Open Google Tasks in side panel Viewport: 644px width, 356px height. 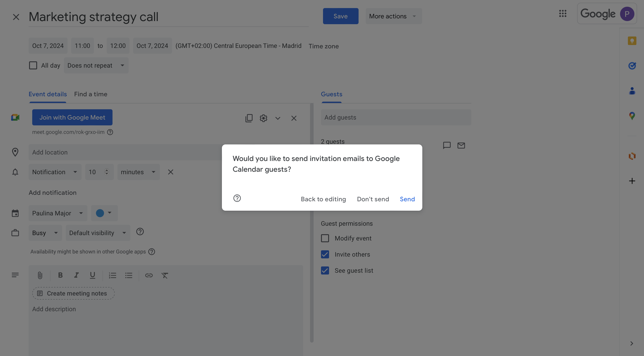[632, 66]
